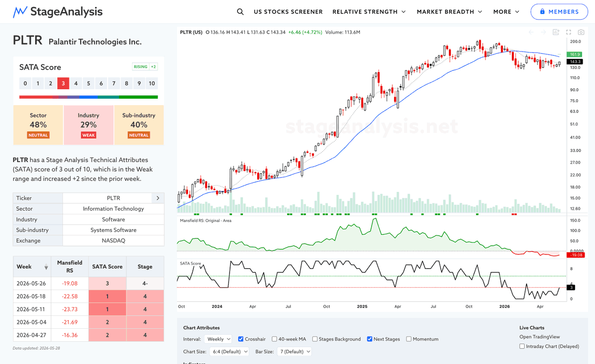Enable the Momentum checkbox
The height and width of the screenshot is (364, 595).
point(409,339)
